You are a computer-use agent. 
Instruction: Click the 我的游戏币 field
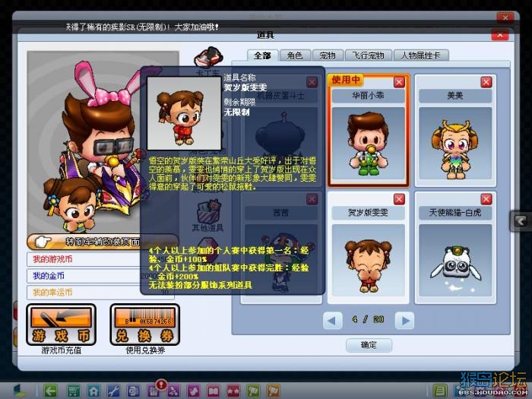coord(100,259)
